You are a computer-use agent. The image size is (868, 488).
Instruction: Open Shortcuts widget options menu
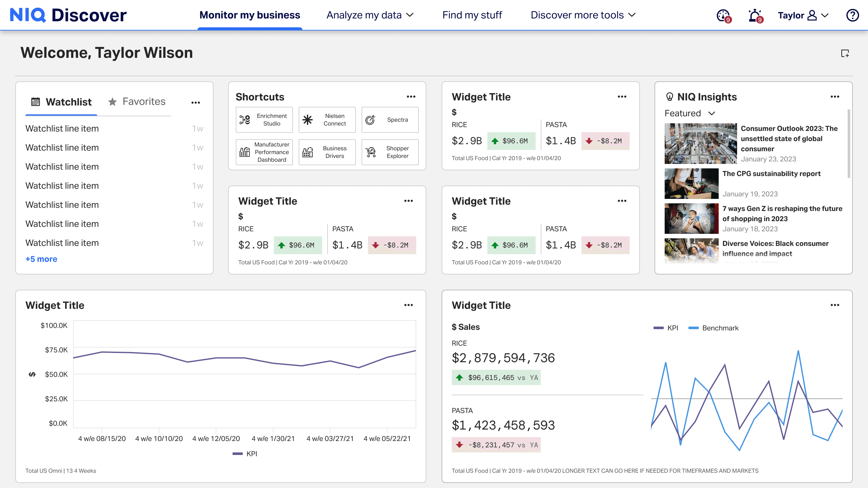pos(411,97)
